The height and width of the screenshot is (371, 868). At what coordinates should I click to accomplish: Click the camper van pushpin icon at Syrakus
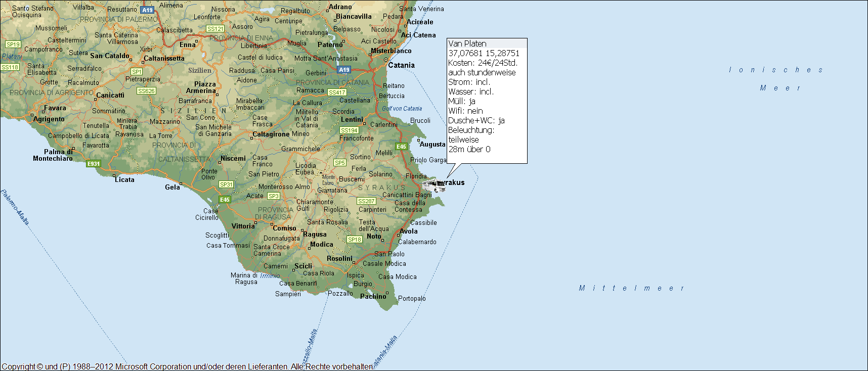[434, 185]
